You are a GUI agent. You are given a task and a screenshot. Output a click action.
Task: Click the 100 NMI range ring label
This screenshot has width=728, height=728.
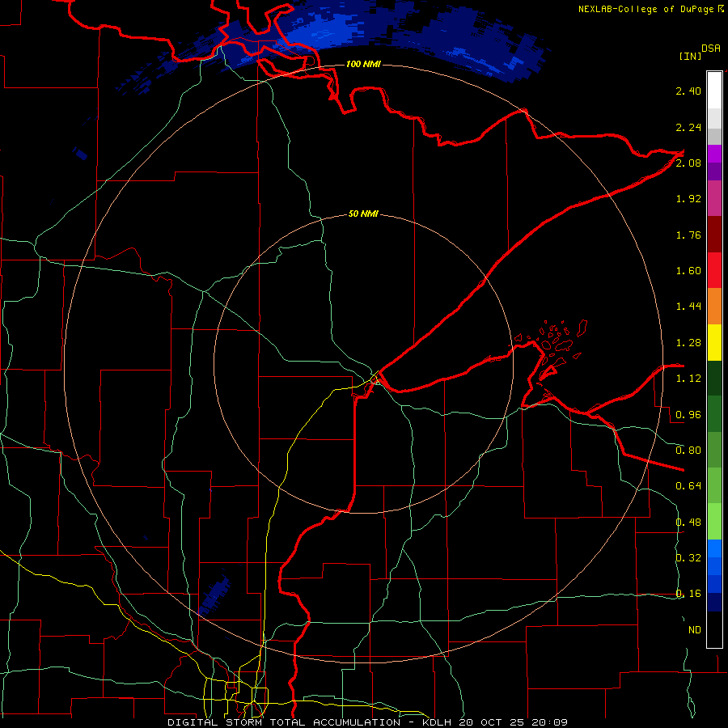pos(363,64)
